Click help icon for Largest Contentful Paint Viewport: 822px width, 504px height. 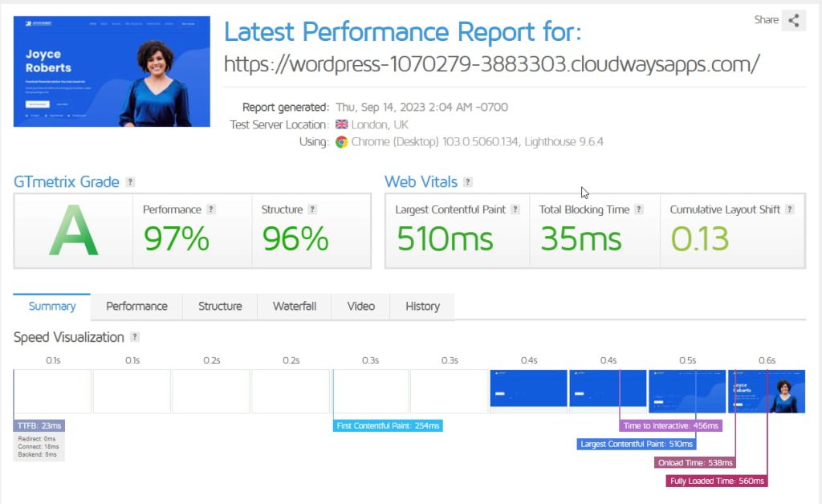tap(515, 209)
